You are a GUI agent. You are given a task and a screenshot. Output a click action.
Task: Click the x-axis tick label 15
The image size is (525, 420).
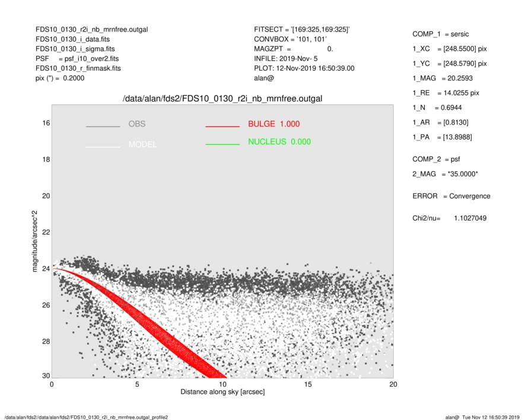(308, 384)
